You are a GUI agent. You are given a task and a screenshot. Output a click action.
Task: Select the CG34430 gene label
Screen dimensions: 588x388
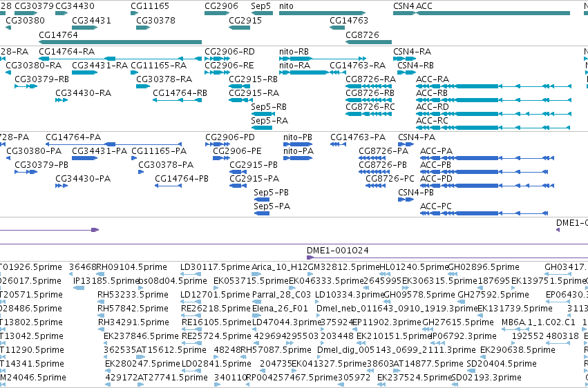75,6
